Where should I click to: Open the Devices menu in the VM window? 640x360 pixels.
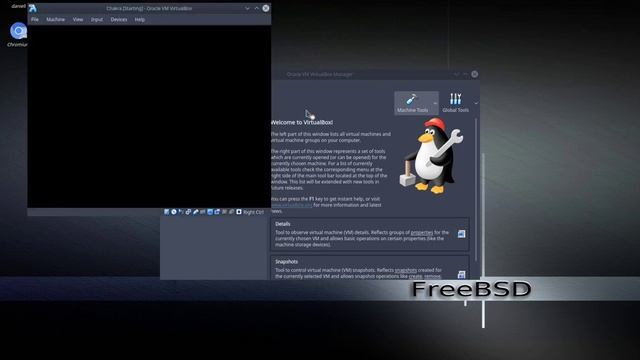pyautogui.click(x=119, y=19)
